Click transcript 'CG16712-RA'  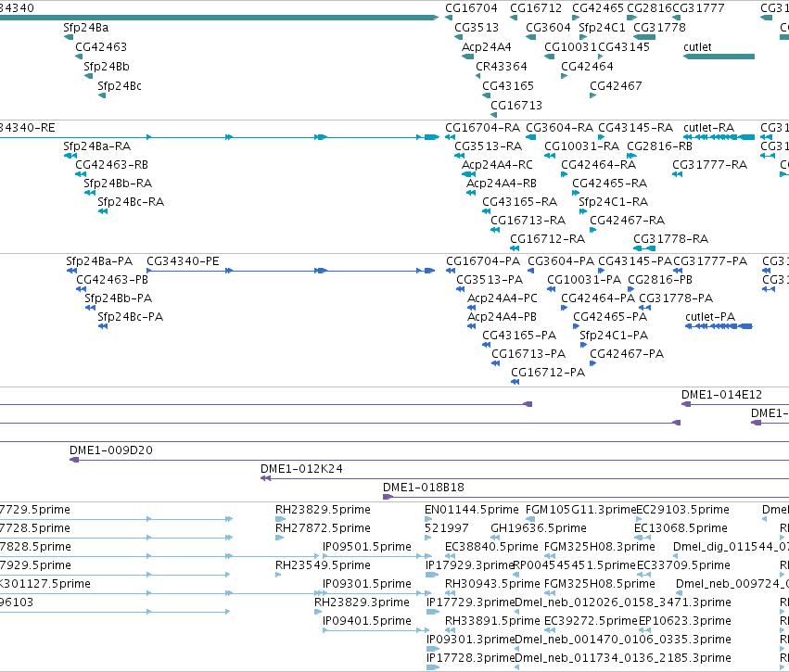[x=547, y=239]
